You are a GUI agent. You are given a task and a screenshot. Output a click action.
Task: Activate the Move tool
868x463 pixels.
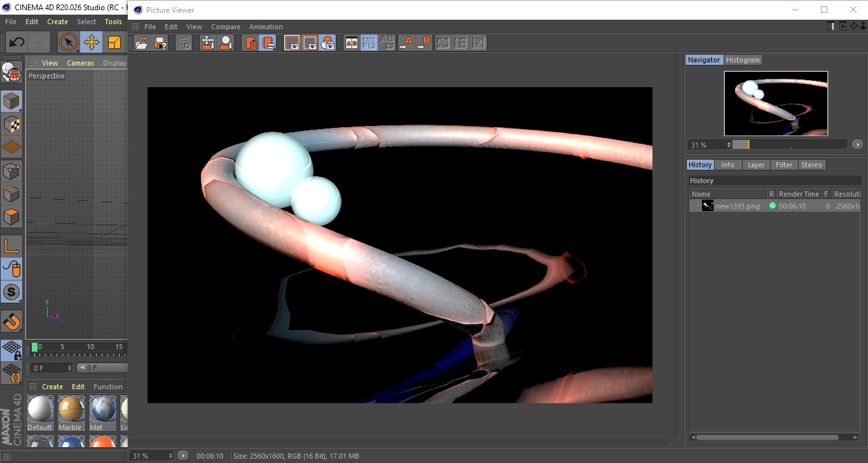click(92, 43)
